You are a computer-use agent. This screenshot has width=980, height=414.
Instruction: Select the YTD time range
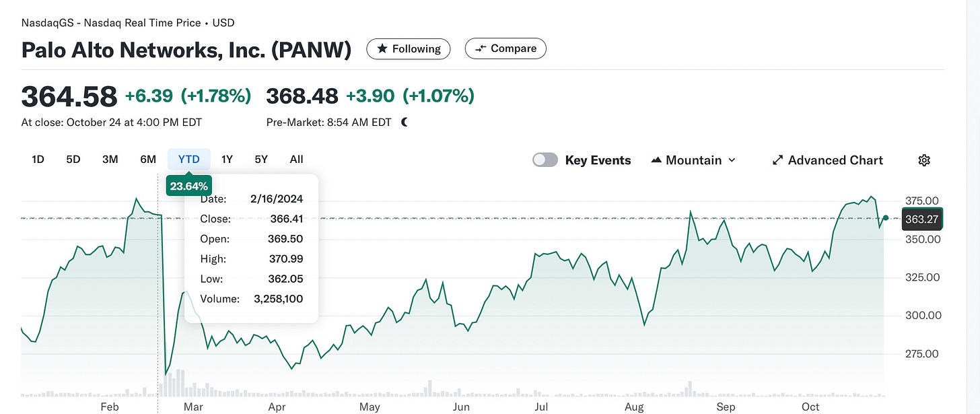[189, 160]
